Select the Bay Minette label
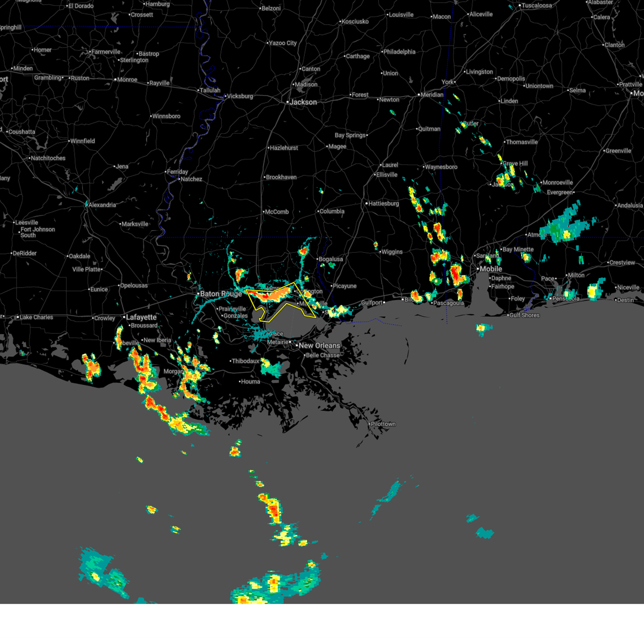 click(x=518, y=250)
